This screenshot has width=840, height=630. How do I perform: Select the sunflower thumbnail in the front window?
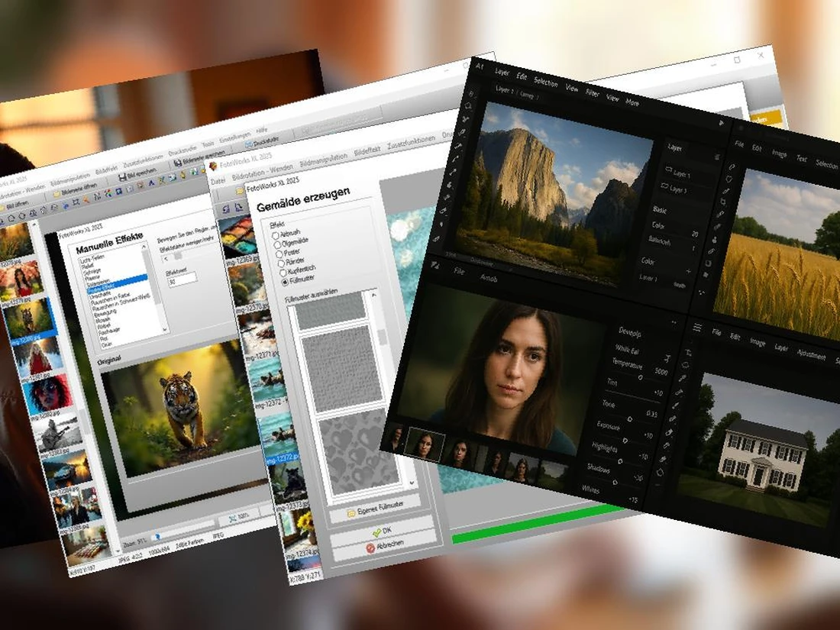click(x=301, y=527)
